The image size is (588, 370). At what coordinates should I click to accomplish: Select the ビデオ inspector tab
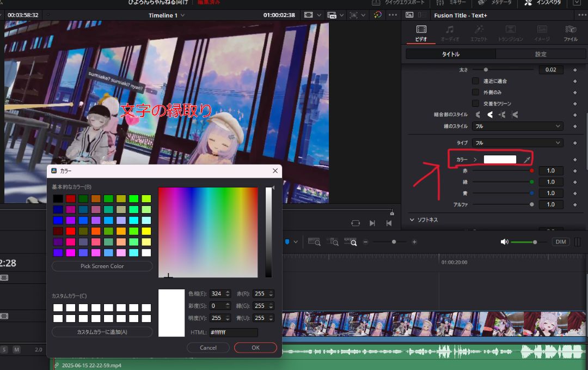coord(421,33)
